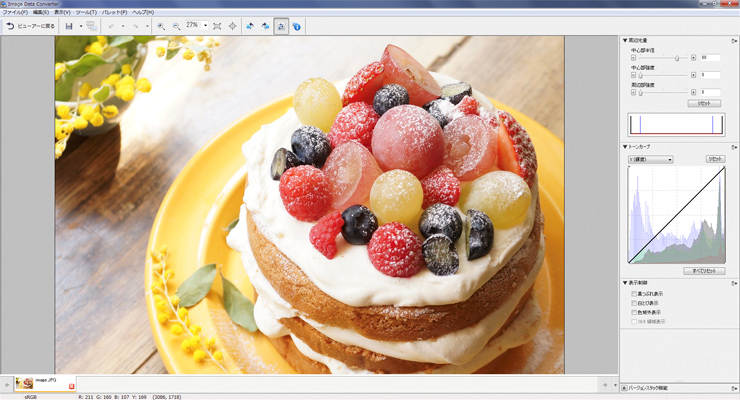The width and height of the screenshot is (740, 400).
Task: Enable the 白とび表示 checkbox
Action: pos(633,302)
